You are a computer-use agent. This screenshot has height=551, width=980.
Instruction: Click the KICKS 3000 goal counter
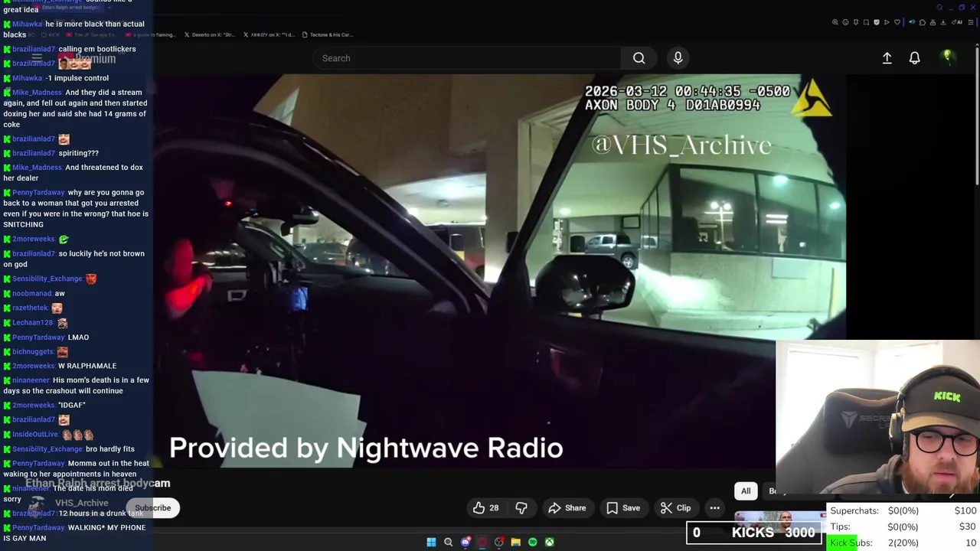tap(754, 533)
